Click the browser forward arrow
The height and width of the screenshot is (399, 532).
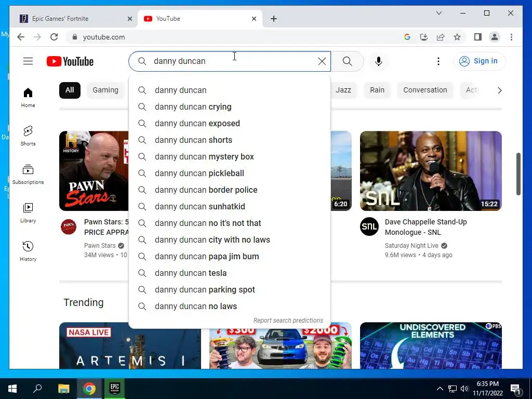click(37, 37)
